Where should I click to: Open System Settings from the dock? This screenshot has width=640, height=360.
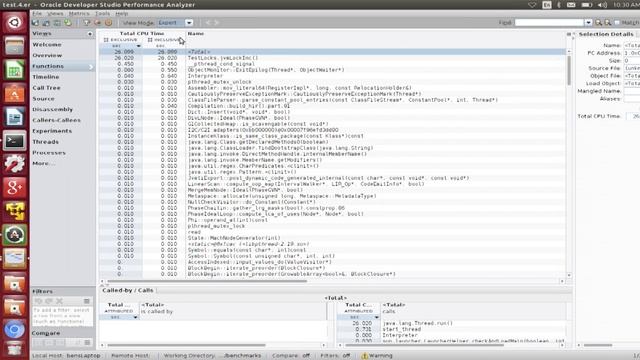pos(14,164)
